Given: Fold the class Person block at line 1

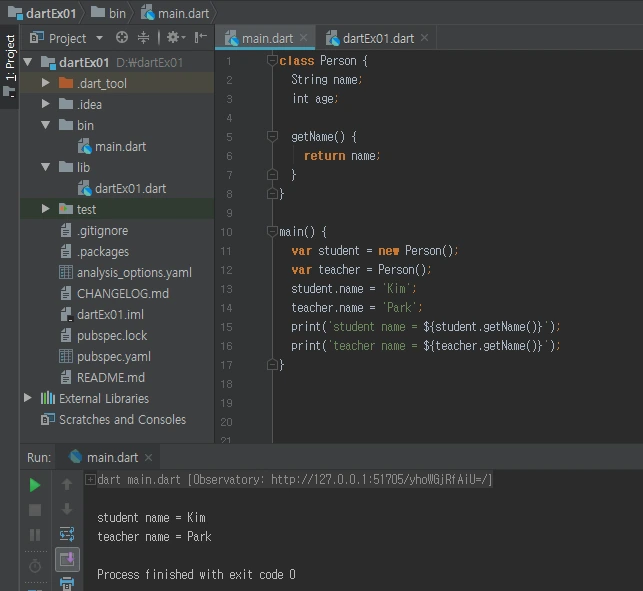Looking at the screenshot, I should pyautogui.click(x=272, y=60).
